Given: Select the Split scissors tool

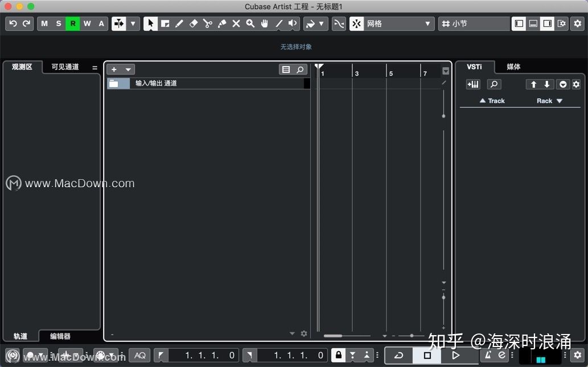Looking at the screenshot, I should [x=207, y=24].
